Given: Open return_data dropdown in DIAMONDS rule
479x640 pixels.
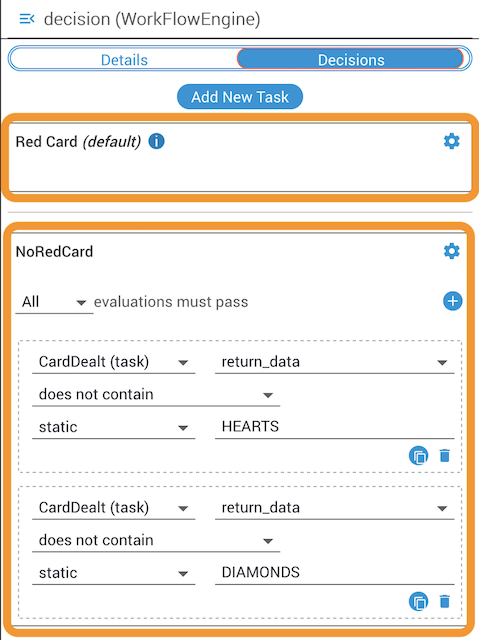Looking at the screenshot, I should tap(335, 508).
